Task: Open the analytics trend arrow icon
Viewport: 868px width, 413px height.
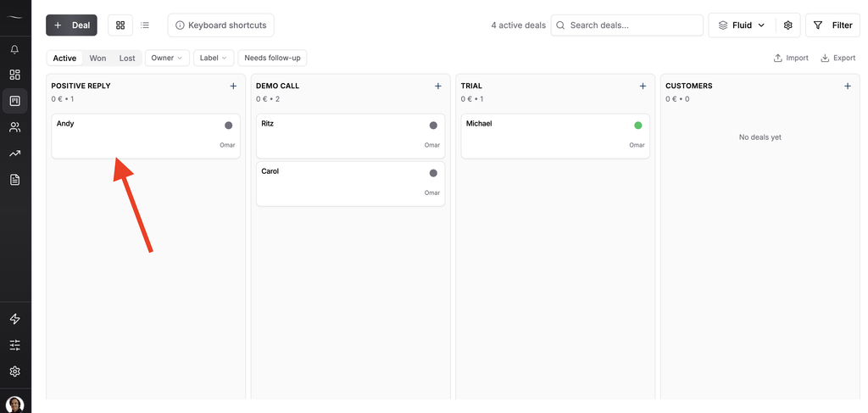Action: 15,153
